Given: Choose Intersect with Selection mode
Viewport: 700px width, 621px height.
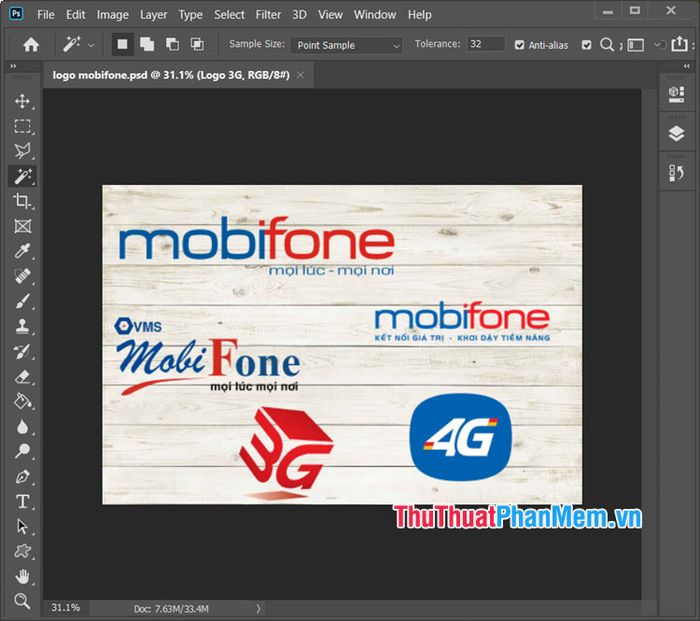Looking at the screenshot, I should click(197, 44).
